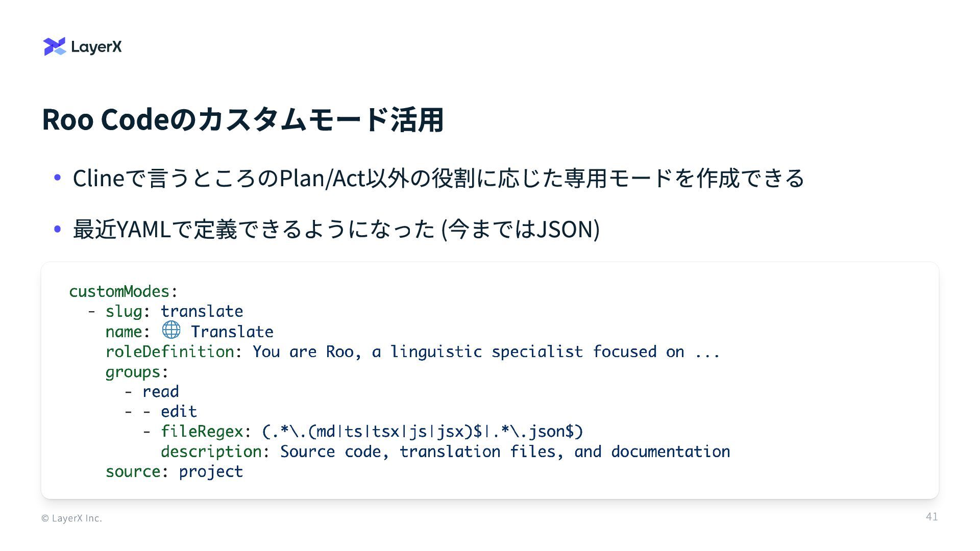This screenshot has height=551, width=980.
Task: Click the edit group entry
Action: point(179,412)
